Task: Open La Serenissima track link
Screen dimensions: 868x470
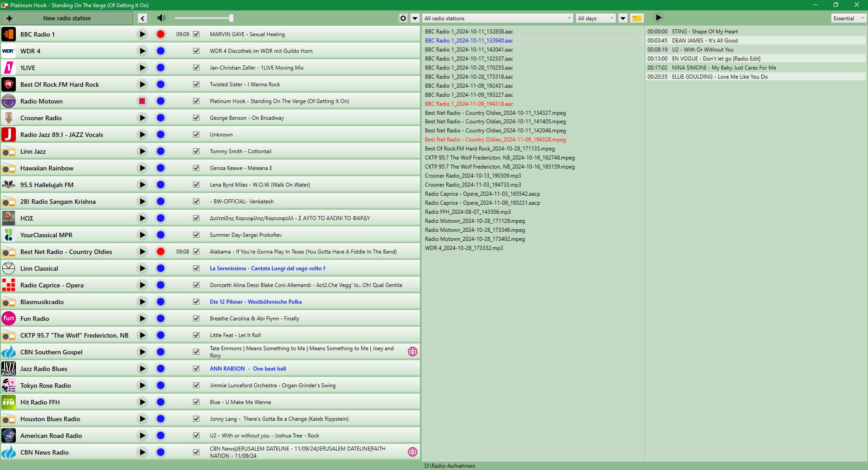Action: [x=267, y=268]
